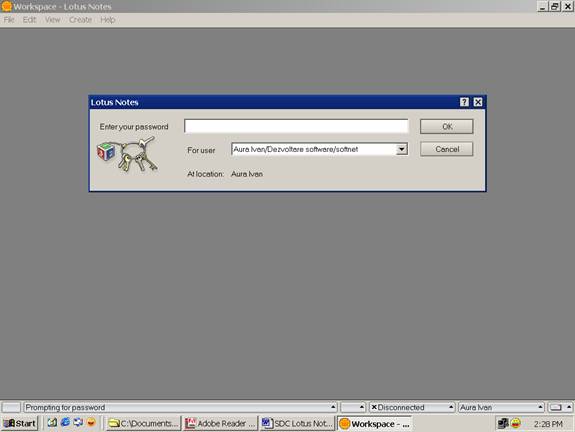Switch to Adobe Reader taskbar item
This screenshot has width=575, height=432.
(x=220, y=424)
